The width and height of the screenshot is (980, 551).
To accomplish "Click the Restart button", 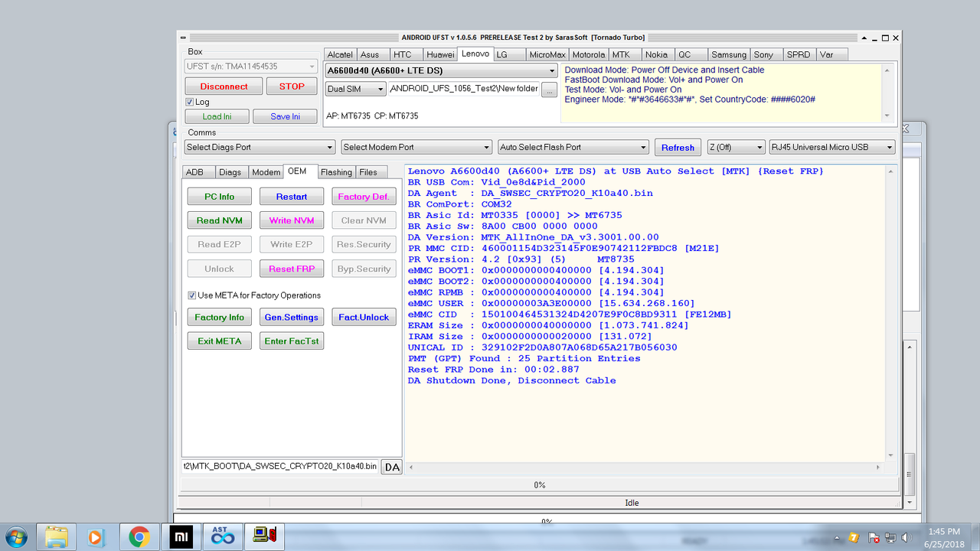I will coord(292,197).
